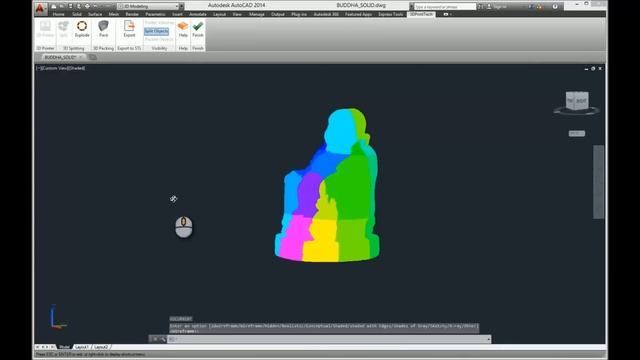The height and width of the screenshot is (360, 640).
Task: Click the Plot icon in Quick Access toolbar
Action: 87,6
